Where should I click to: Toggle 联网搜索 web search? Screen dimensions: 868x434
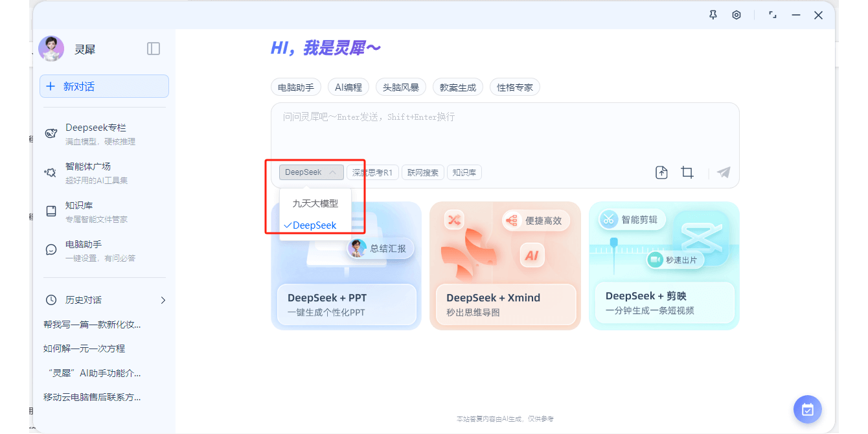[422, 172]
